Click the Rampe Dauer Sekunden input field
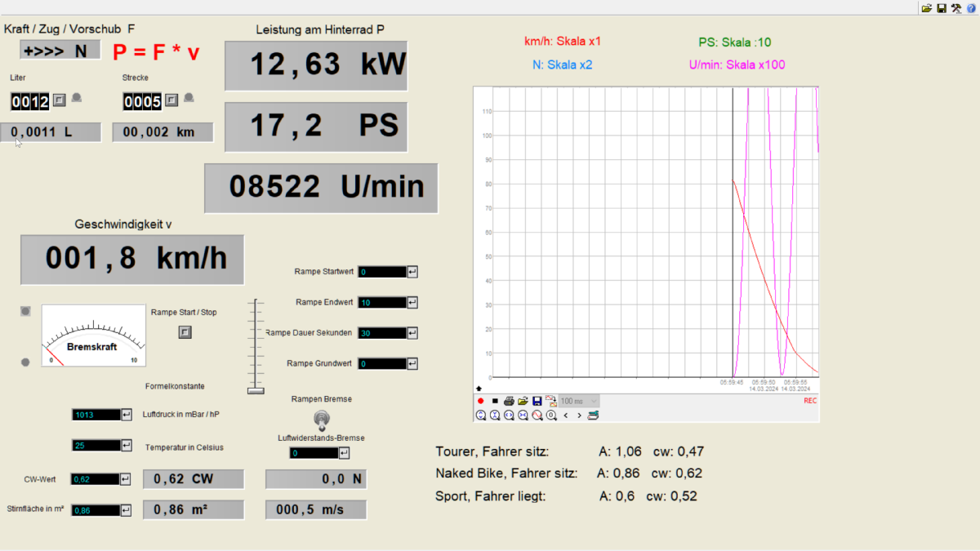The image size is (980, 551). point(382,333)
